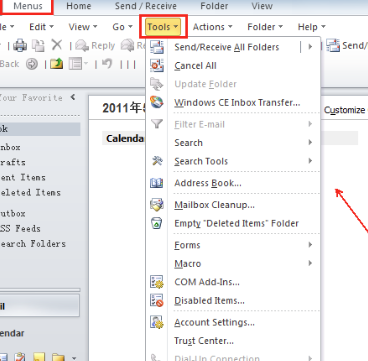Screen dimensions: 368x361
Task: Click the Disabled Items icon
Action: coord(157,300)
